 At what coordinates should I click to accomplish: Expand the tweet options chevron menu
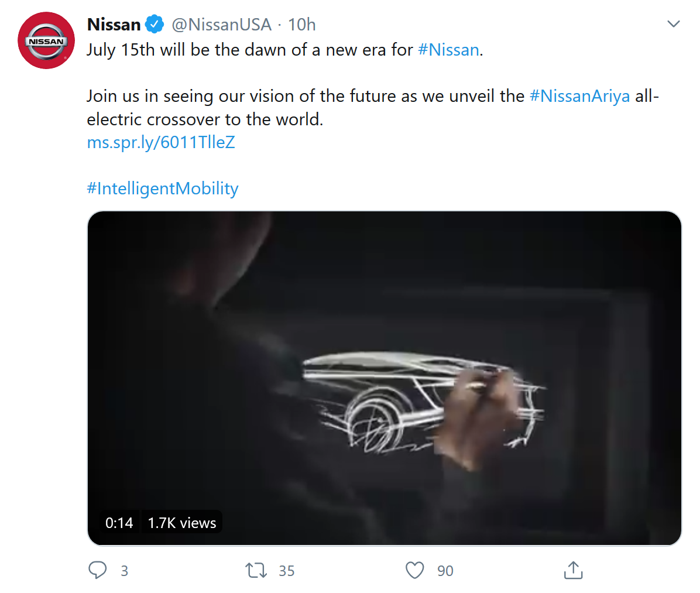[674, 25]
